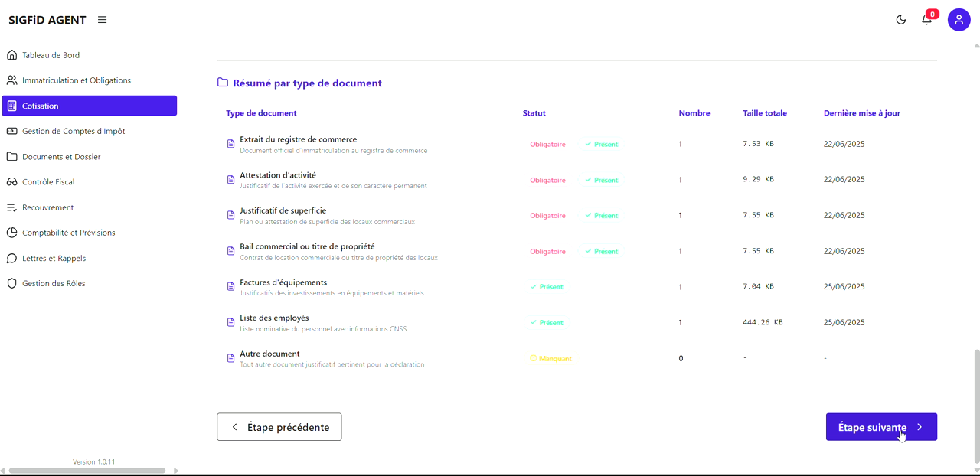Open the notifications bell
This screenshot has width=980, height=476.
tap(926, 19)
